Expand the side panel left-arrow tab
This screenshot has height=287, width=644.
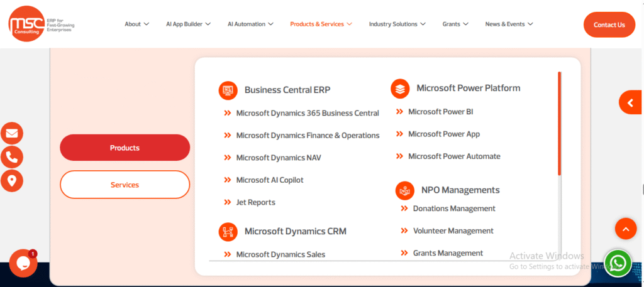click(630, 102)
